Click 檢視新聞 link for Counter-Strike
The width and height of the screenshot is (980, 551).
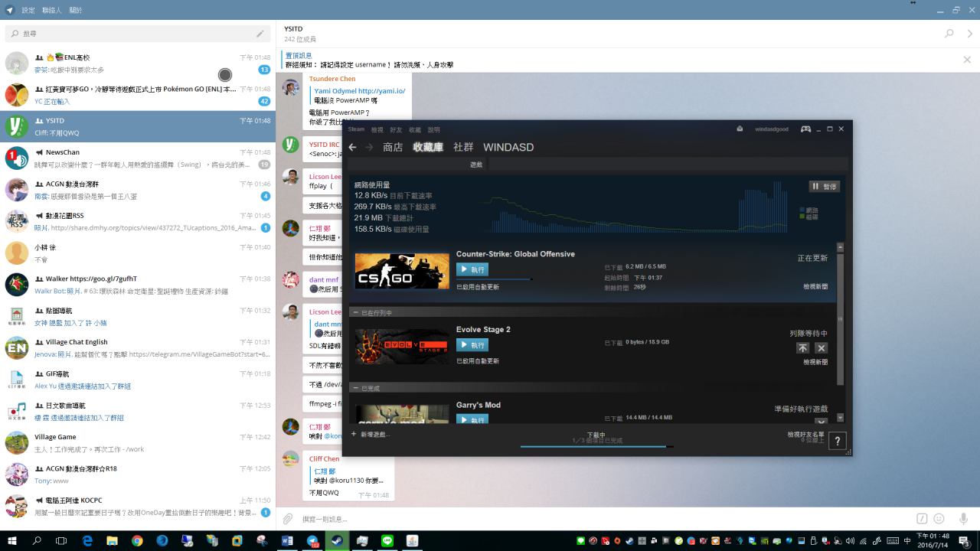[x=815, y=286]
